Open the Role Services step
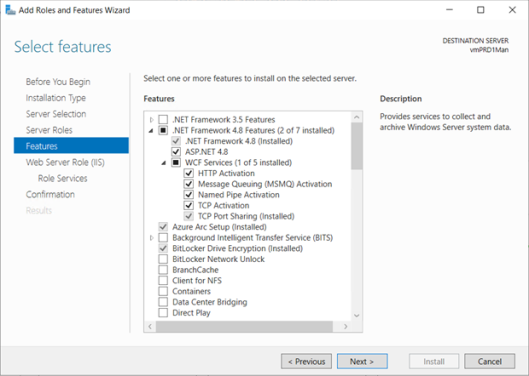 click(63, 178)
